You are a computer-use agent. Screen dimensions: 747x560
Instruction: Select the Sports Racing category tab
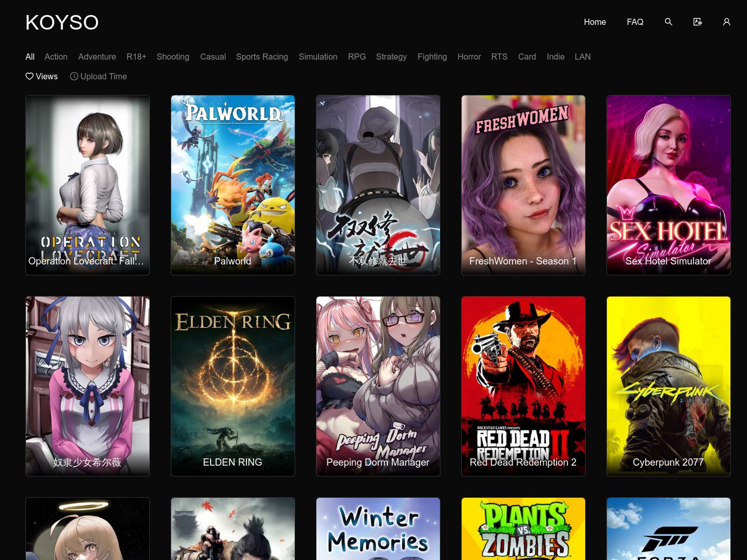tap(262, 57)
